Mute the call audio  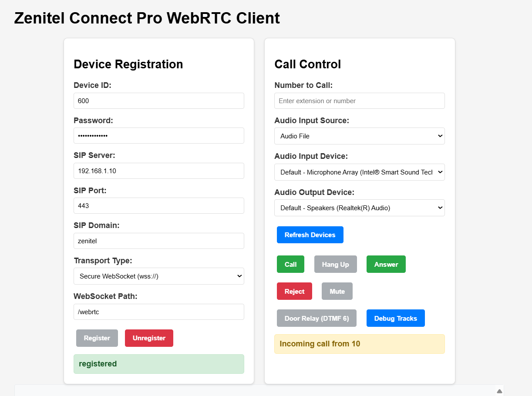[x=337, y=291]
